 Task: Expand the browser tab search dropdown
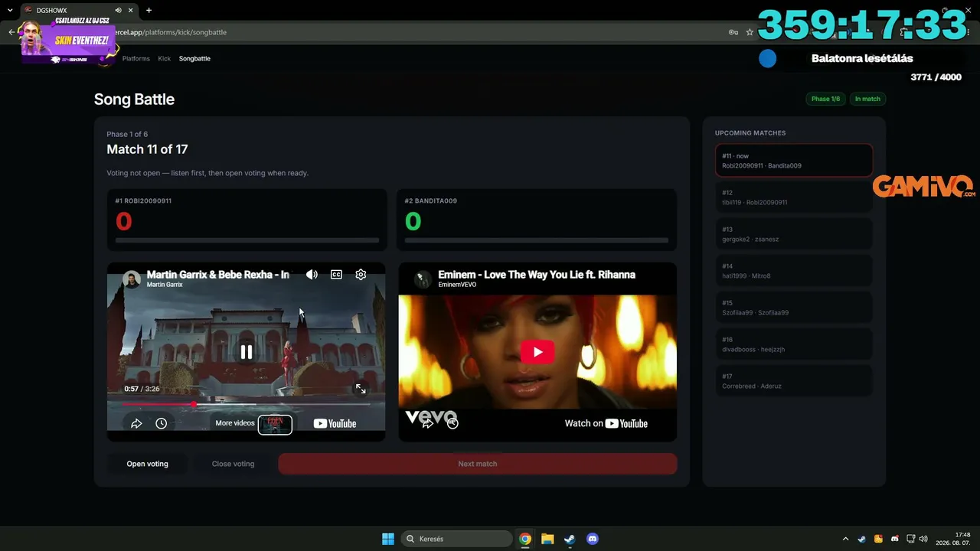(10, 10)
